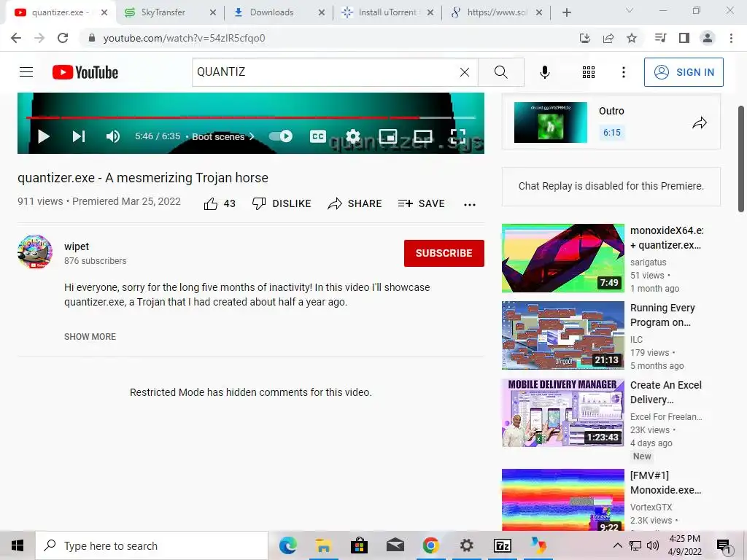747x560 pixels.
Task: Toggle the browser side panel
Action: pyautogui.click(x=684, y=38)
